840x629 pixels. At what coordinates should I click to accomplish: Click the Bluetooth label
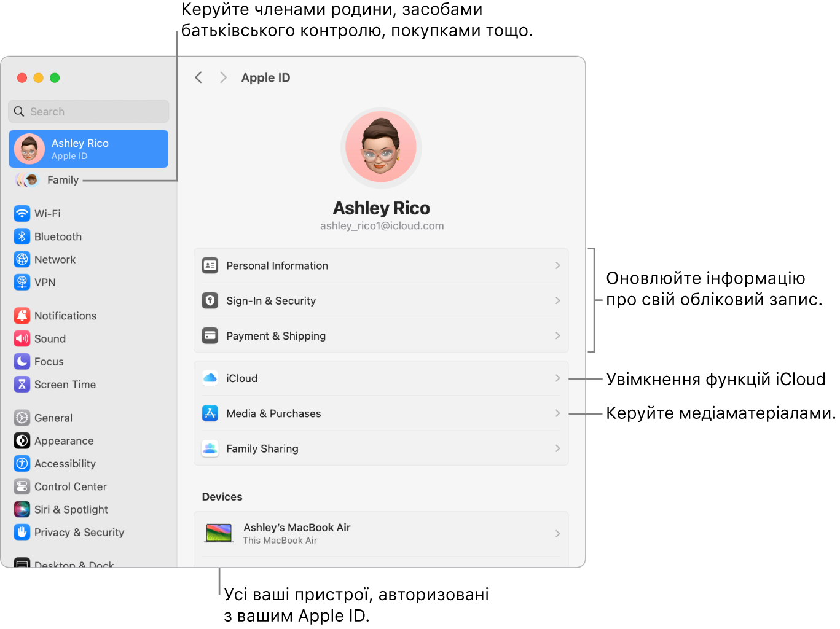pos(58,236)
